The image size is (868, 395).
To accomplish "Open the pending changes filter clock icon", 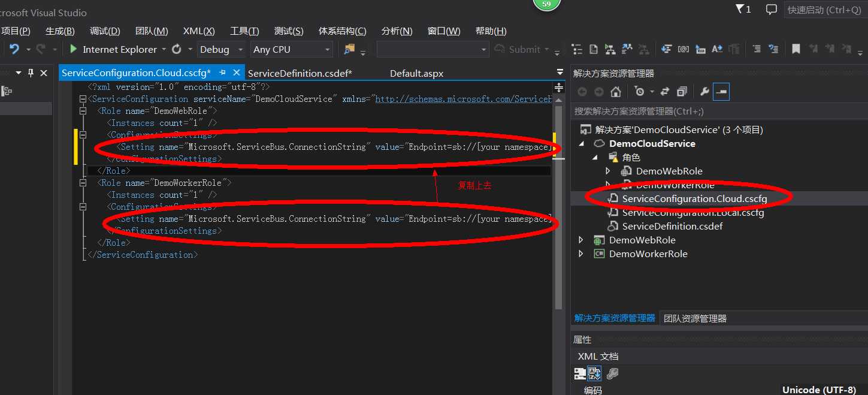I will [640, 92].
